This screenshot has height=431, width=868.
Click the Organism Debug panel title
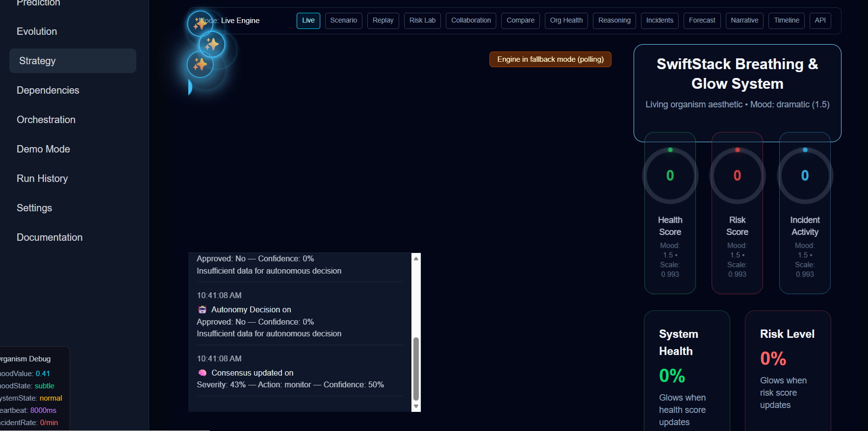(25, 359)
